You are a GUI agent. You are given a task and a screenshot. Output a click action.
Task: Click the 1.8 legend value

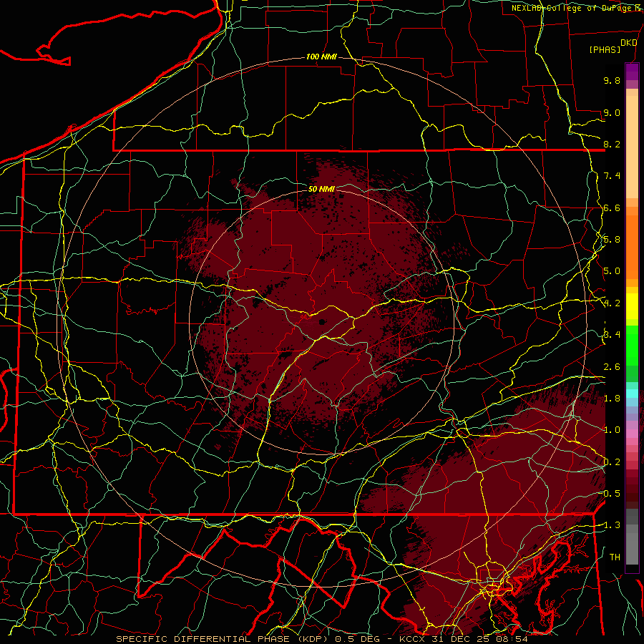612,399
